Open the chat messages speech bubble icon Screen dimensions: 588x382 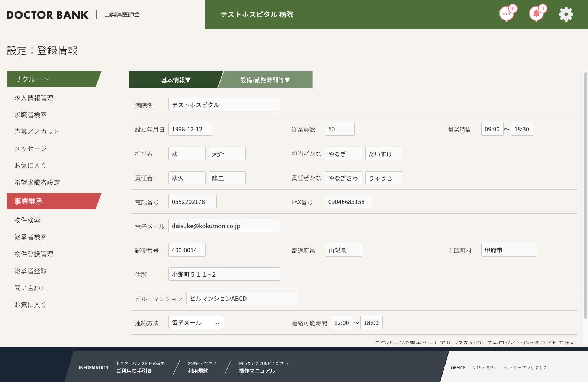click(507, 15)
